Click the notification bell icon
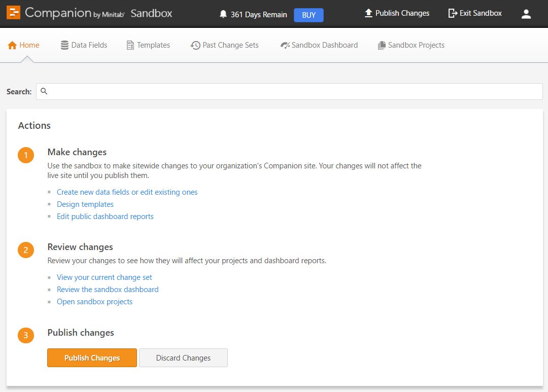This screenshot has height=392, width=548. (x=223, y=15)
